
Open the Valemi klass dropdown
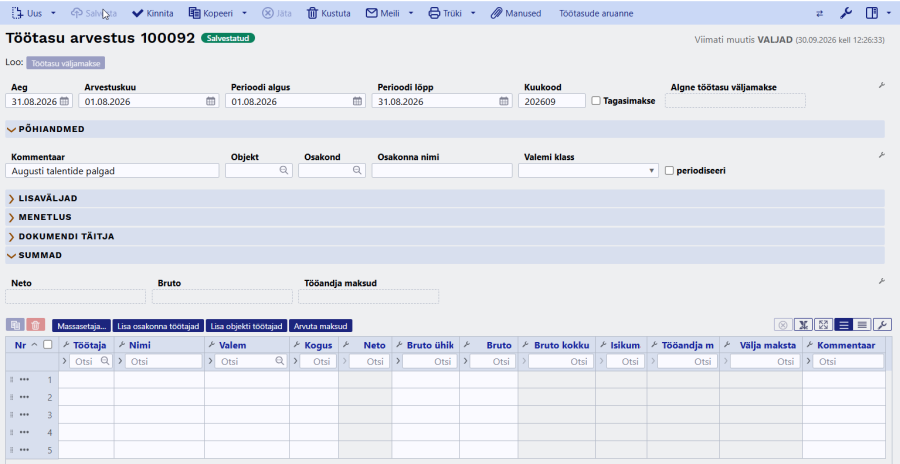click(x=588, y=170)
